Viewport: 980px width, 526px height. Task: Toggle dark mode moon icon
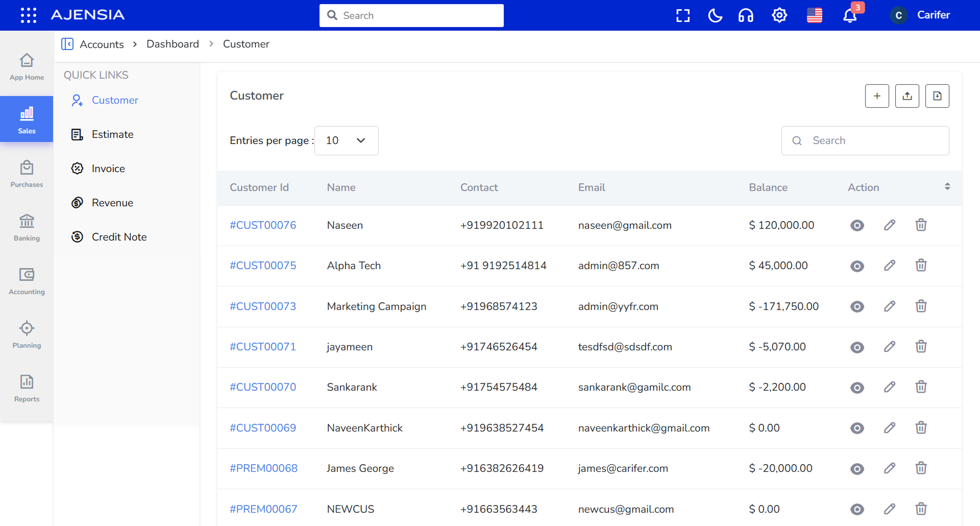point(715,15)
